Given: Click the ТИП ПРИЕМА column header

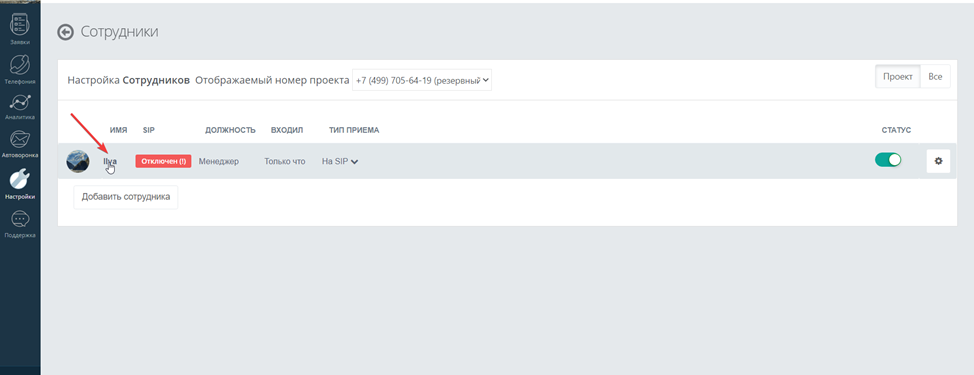Looking at the screenshot, I should coord(354,130).
